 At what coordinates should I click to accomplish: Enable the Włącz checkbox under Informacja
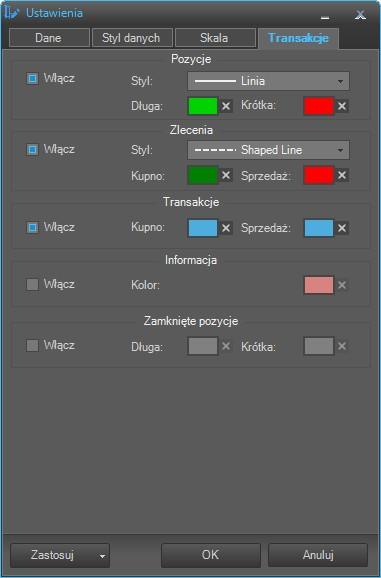click(x=32, y=284)
